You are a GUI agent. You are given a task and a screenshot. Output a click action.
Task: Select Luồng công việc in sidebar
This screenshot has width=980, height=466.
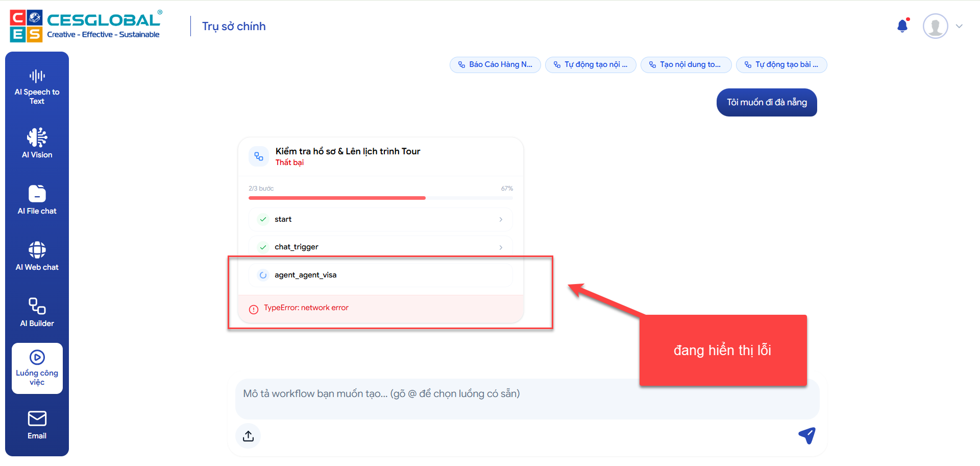37,368
